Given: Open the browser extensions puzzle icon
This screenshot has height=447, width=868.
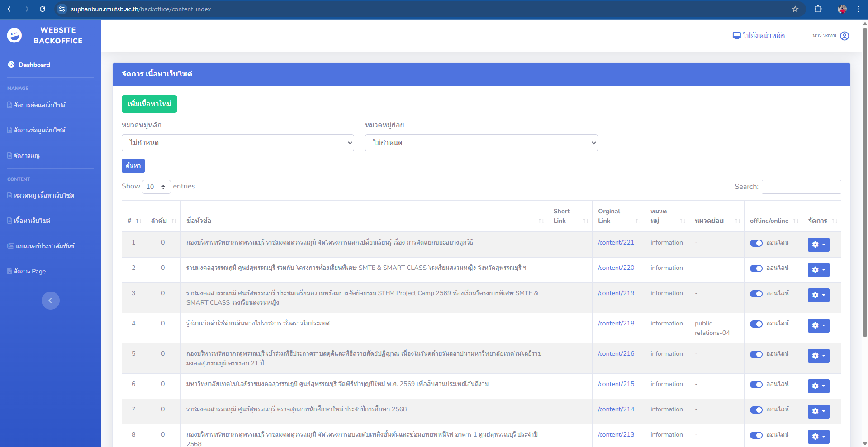Looking at the screenshot, I should tap(818, 9).
